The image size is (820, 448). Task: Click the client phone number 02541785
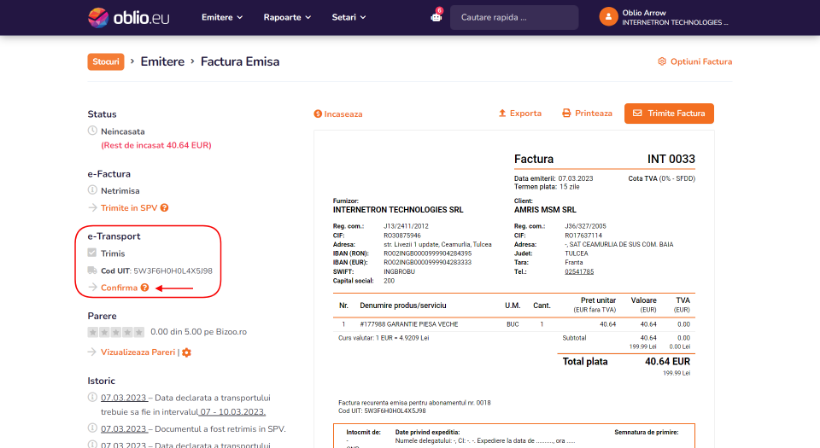point(579,271)
